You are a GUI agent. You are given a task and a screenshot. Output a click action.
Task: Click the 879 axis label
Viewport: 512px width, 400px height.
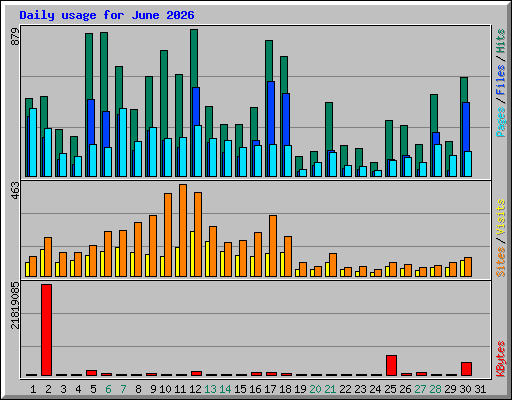click(15, 37)
